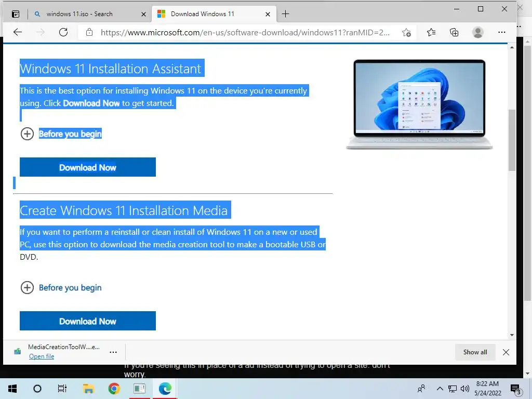Open the news app on taskbar
This screenshot has height=399, width=532.
(139, 389)
